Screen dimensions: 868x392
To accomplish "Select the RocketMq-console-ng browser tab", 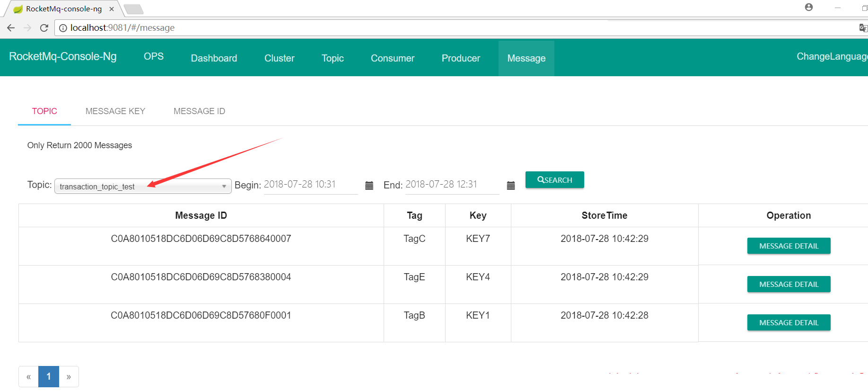I will [x=63, y=9].
